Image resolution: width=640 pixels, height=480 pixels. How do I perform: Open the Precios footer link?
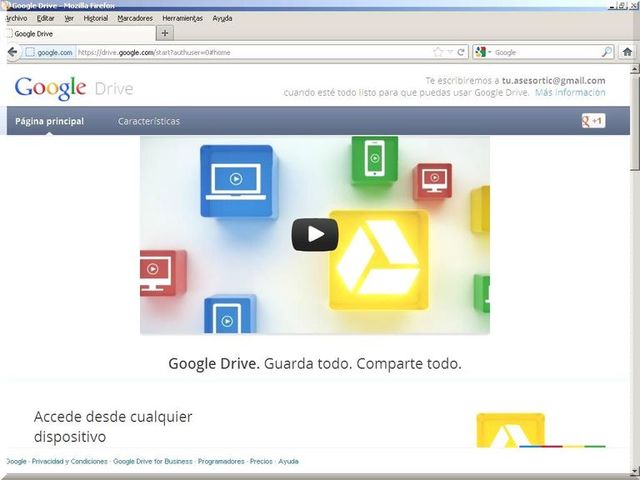261,461
